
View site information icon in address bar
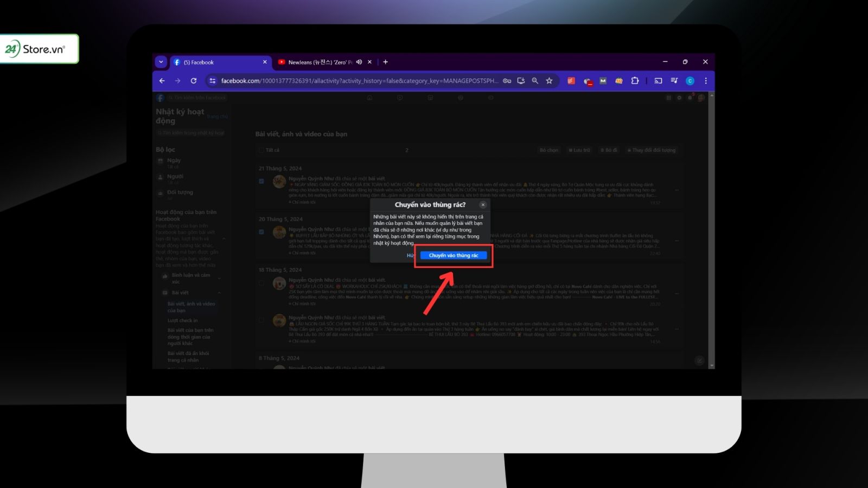[212, 81]
